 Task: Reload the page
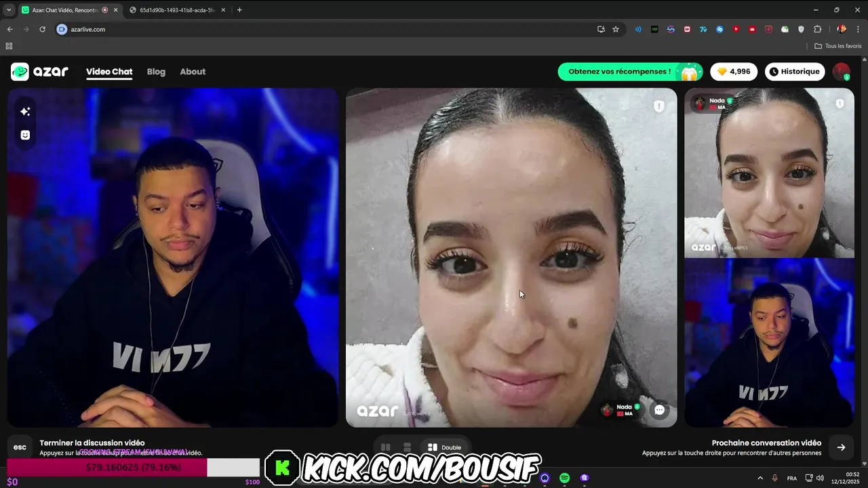(x=42, y=29)
